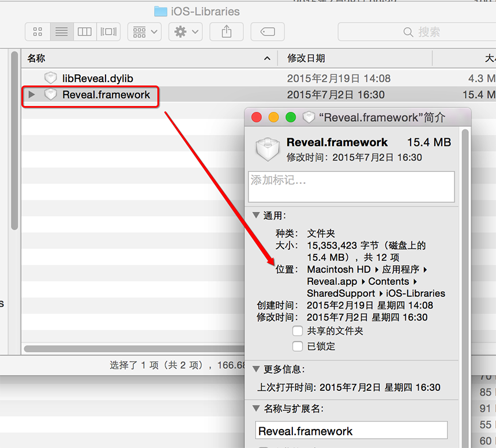Image resolution: width=496 pixels, height=448 pixels.
Task: Collapse the 名称与扩展名 section
Action: 256,408
